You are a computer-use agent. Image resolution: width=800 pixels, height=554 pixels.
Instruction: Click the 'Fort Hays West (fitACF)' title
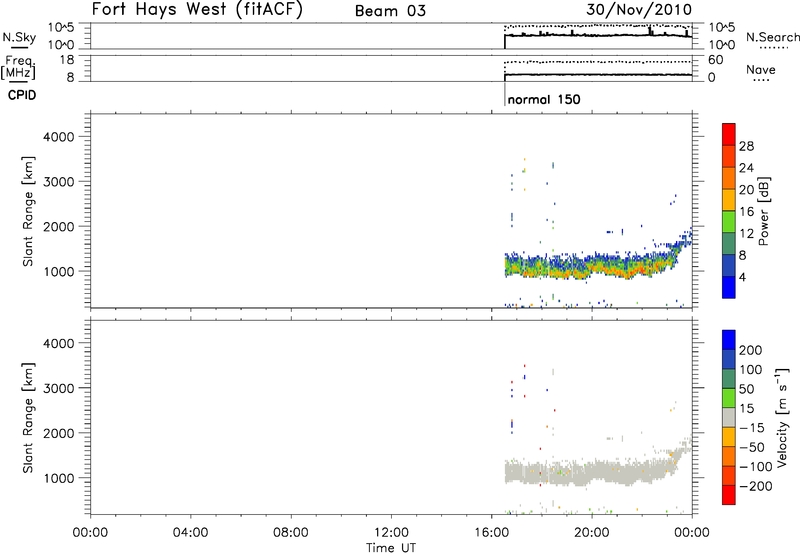coord(197,9)
